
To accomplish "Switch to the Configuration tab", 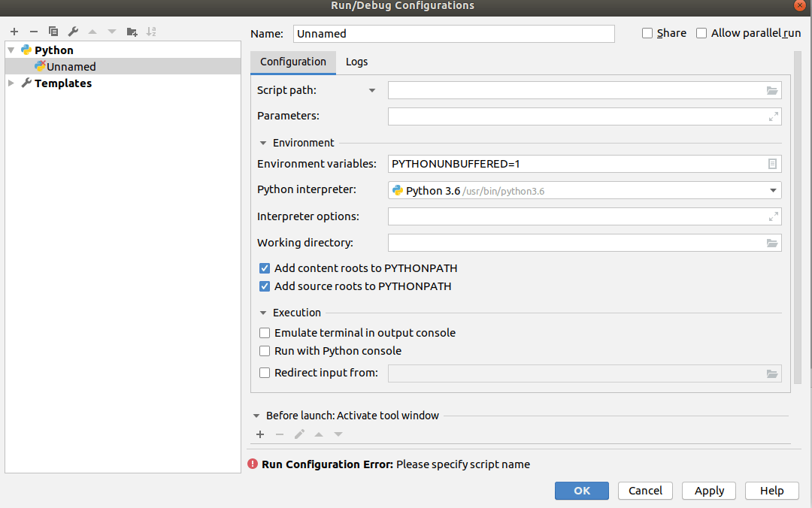I will coord(293,62).
